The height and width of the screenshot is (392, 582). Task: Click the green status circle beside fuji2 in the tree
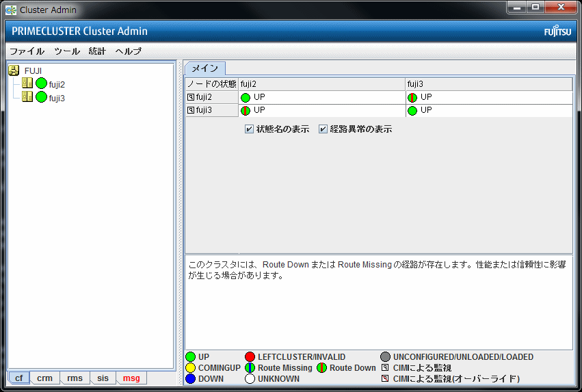[x=41, y=83]
